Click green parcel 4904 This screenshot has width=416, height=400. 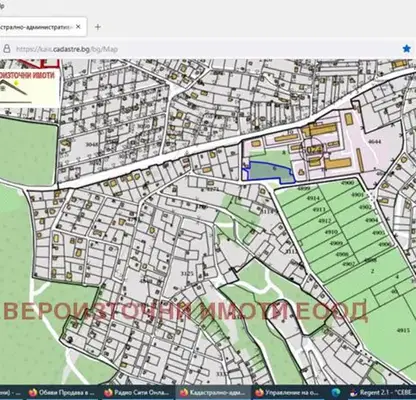pyautogui.click(x=372, y=220)
